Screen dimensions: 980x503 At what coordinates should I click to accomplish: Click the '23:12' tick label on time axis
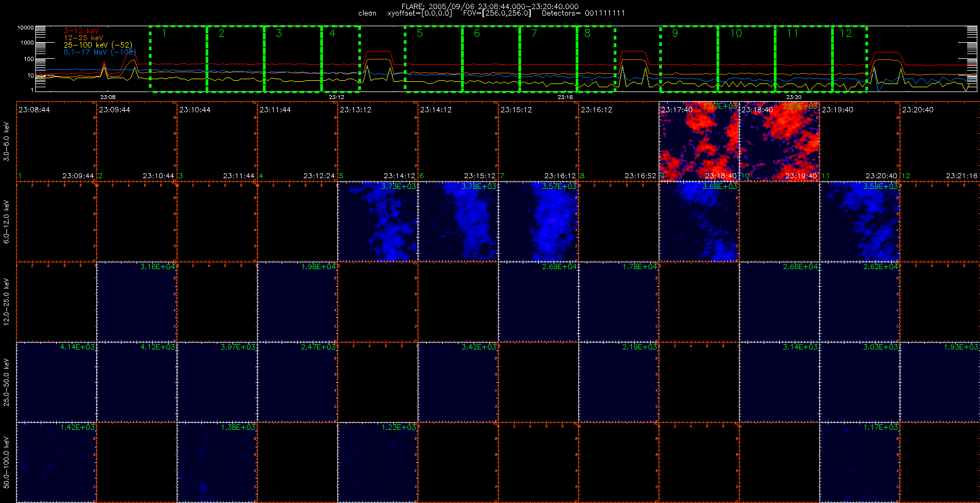(x=336, y=97)
